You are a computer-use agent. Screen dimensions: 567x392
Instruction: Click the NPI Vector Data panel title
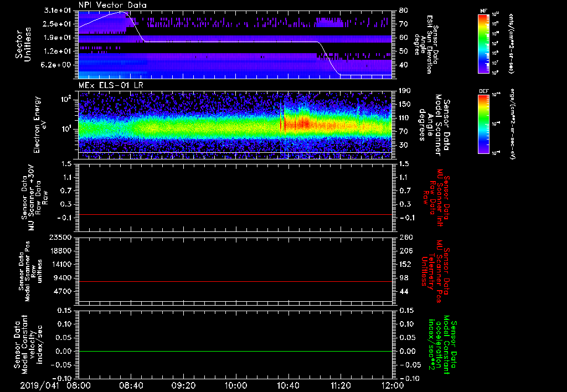pos(113,5)
